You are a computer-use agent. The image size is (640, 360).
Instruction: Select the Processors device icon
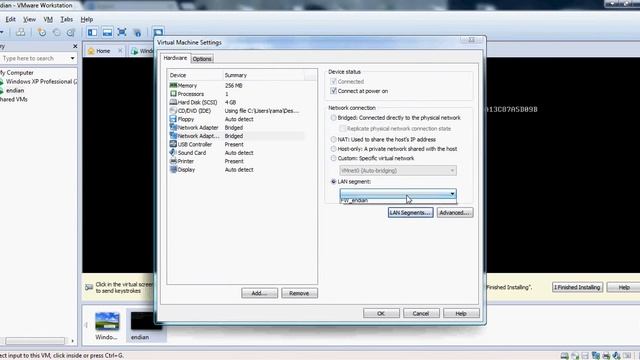tap(173, 94)
